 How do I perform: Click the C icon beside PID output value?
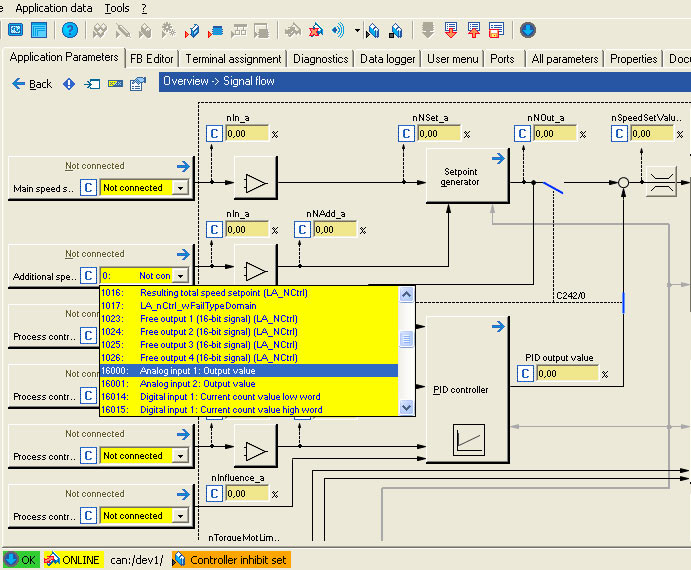525,374
